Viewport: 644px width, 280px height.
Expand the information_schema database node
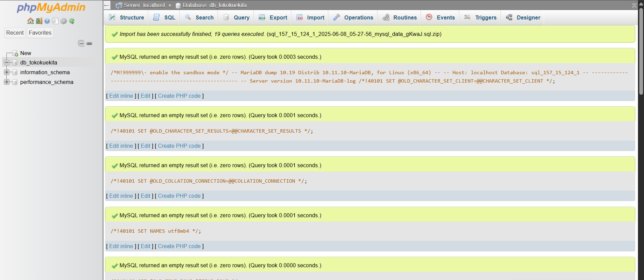[7, 72]
